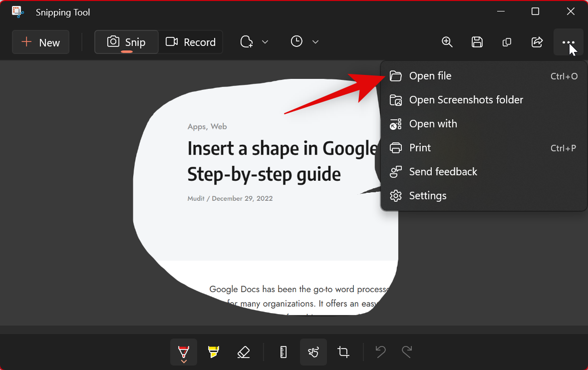588x370 pixels.
Task: Activate the ruler tool
Action: click(x=284, y=352)
